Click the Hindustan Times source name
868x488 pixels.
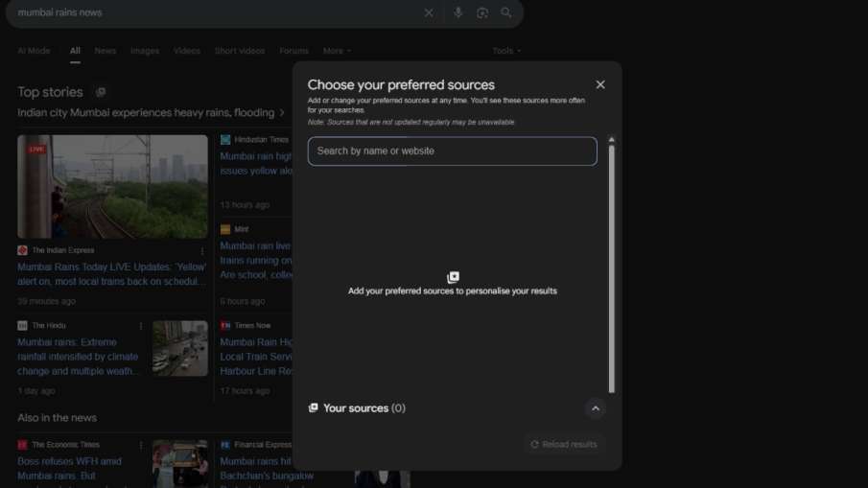click(261, 140)
